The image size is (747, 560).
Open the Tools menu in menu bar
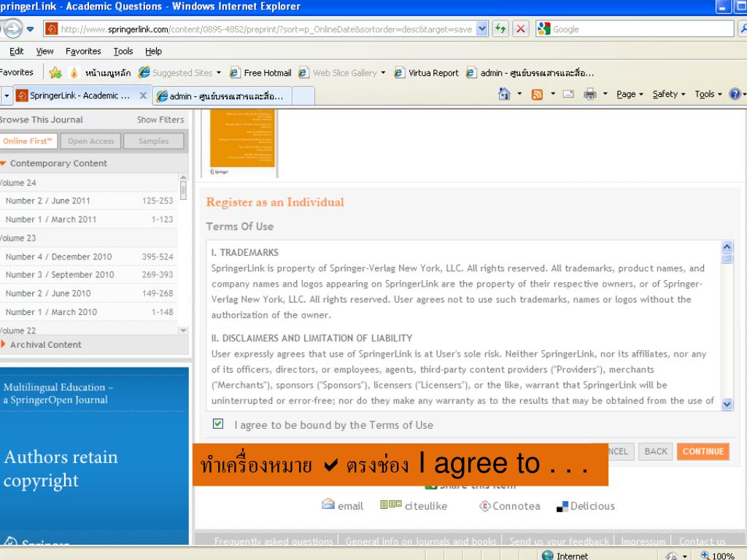pos(123,51)
